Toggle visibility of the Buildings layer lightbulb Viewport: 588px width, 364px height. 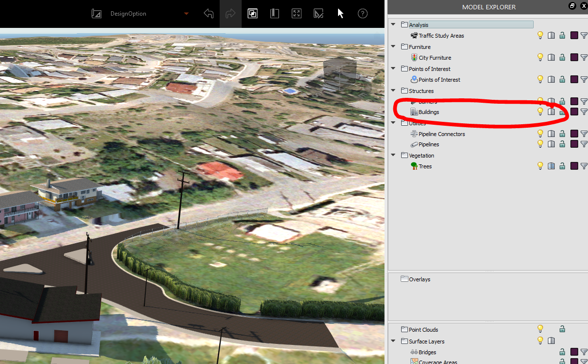(x=540, y=112)
